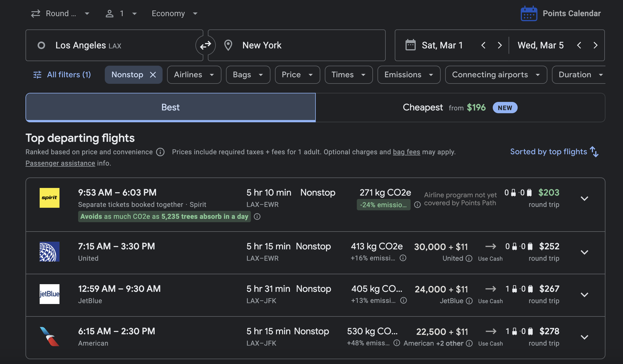Click the Points Calendar label
Screen dimensions: 623x364
(x=571, y=14)
